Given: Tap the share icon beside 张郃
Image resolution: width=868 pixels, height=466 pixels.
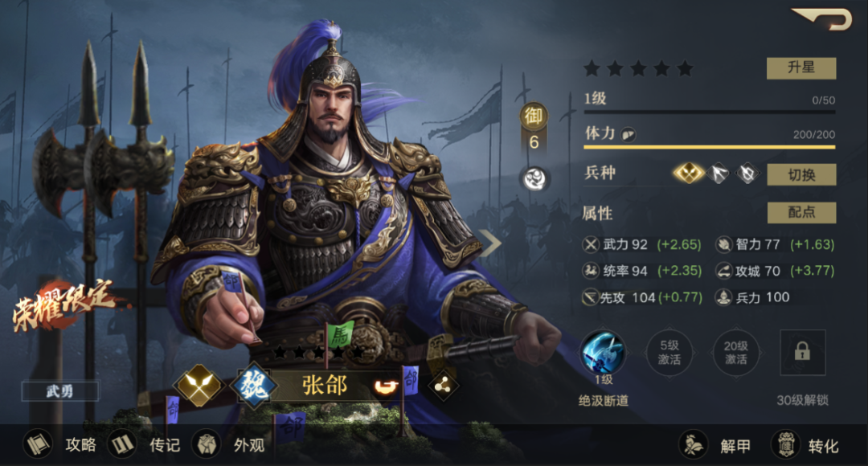Looking at the screenshot, I should point(442,386).
